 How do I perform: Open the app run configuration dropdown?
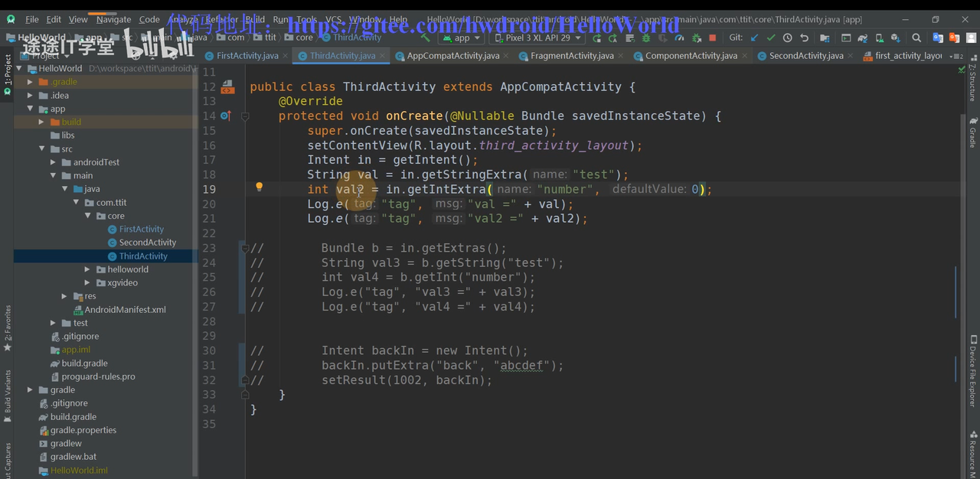pos(461,37)
